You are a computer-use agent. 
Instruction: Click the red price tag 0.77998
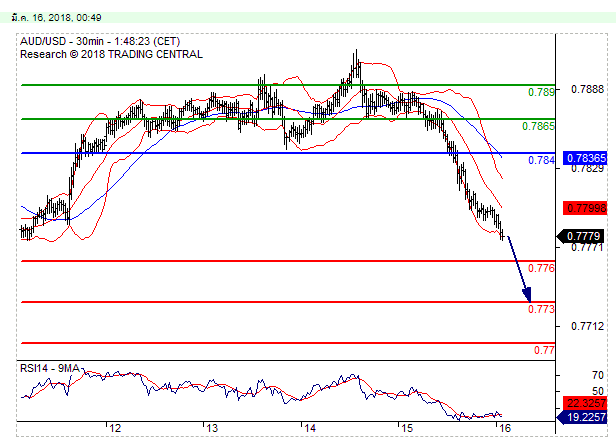(x=585, y=208)
